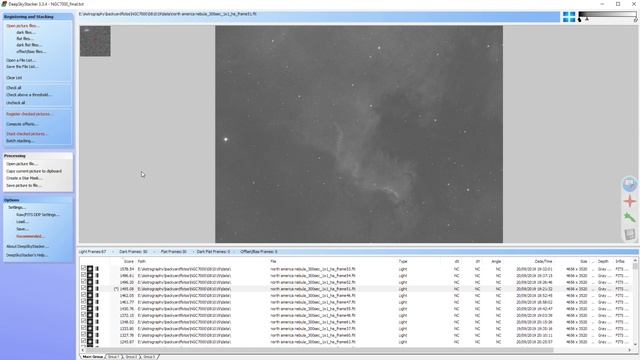Toggle checkbox of score 1496.20 row
Image resolution: width=640 pixels, height=360 pixels.
click(x=83, y=281)
